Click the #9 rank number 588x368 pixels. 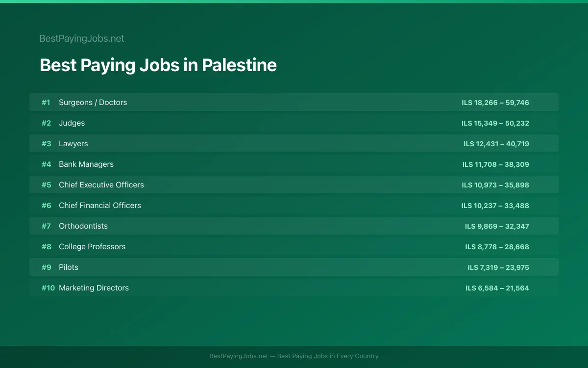click(x=46, y=267)
